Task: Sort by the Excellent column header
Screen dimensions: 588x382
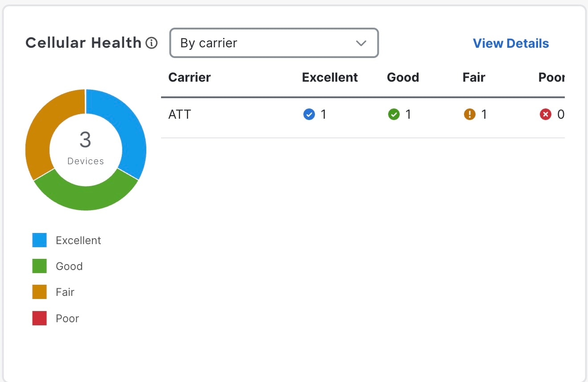Action: click(x=330, y=77)
